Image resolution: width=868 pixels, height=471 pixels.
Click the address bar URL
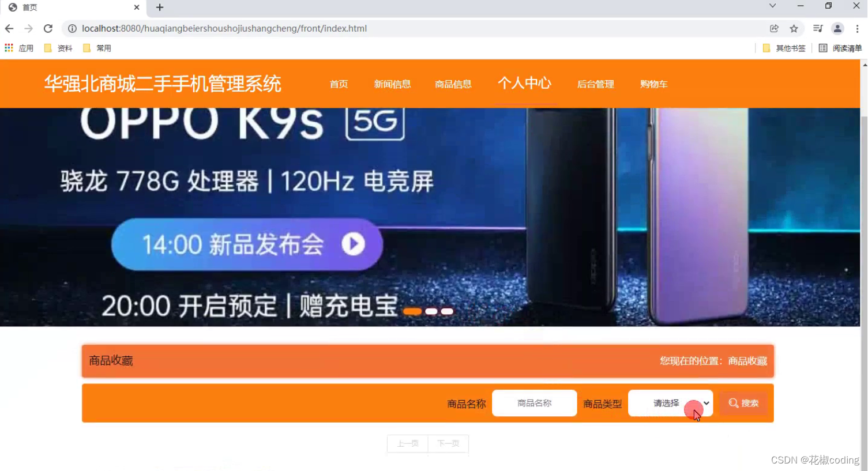(x=224, y=28)
